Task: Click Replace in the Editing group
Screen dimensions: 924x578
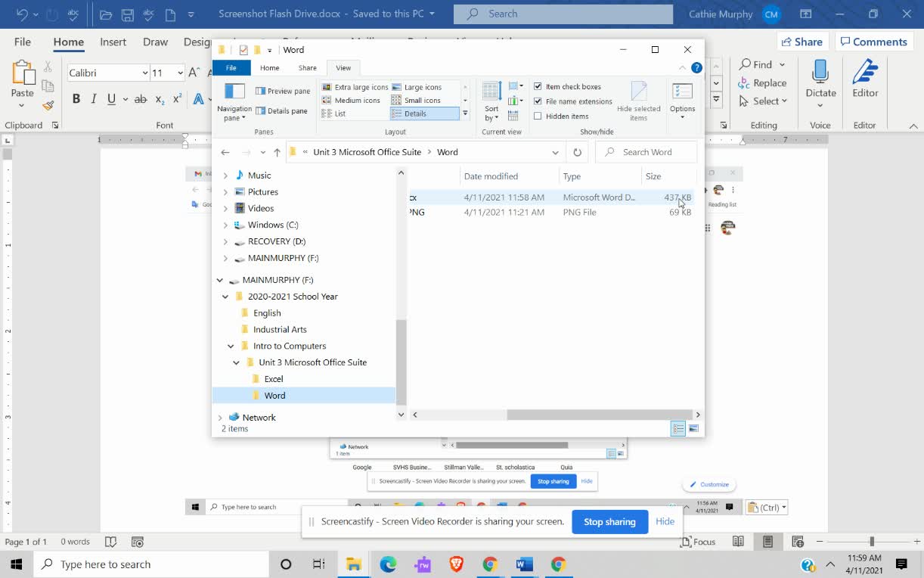Action: click(x=763, y=83)
